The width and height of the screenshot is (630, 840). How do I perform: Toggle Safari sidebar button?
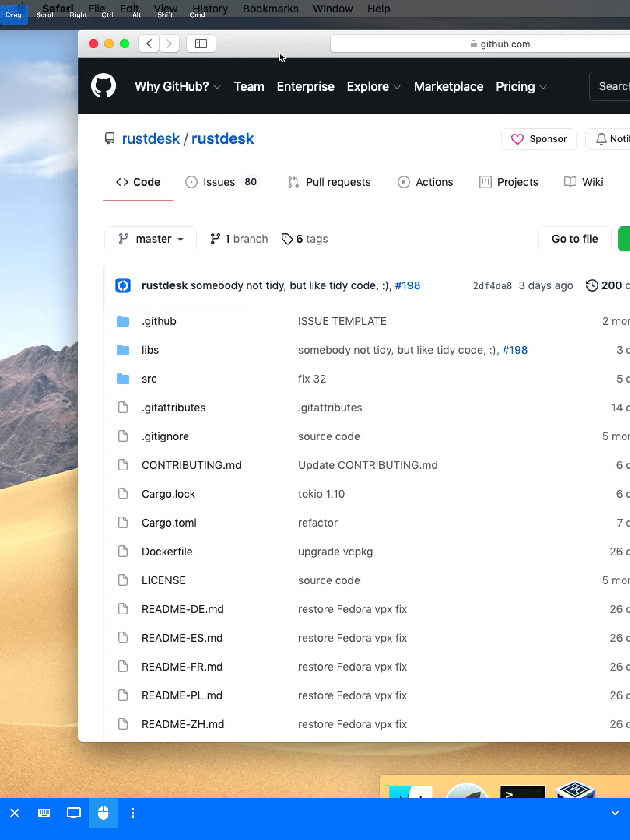(x=201, y=44)
